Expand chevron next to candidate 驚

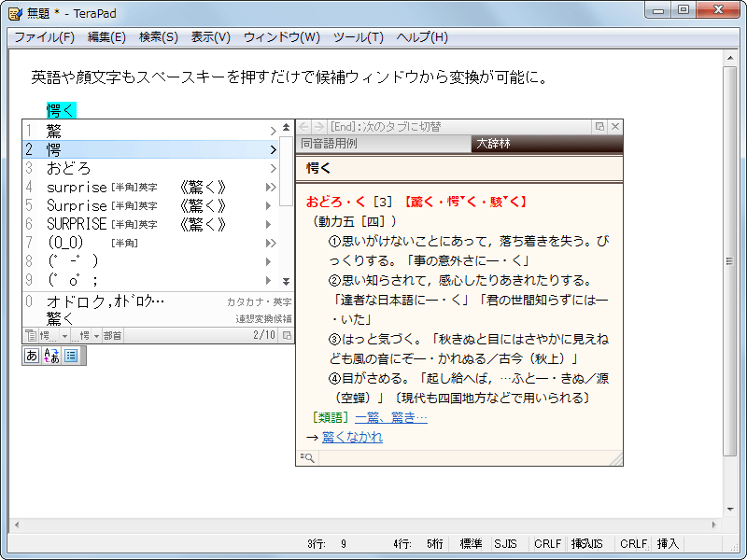tap(273, 131)
